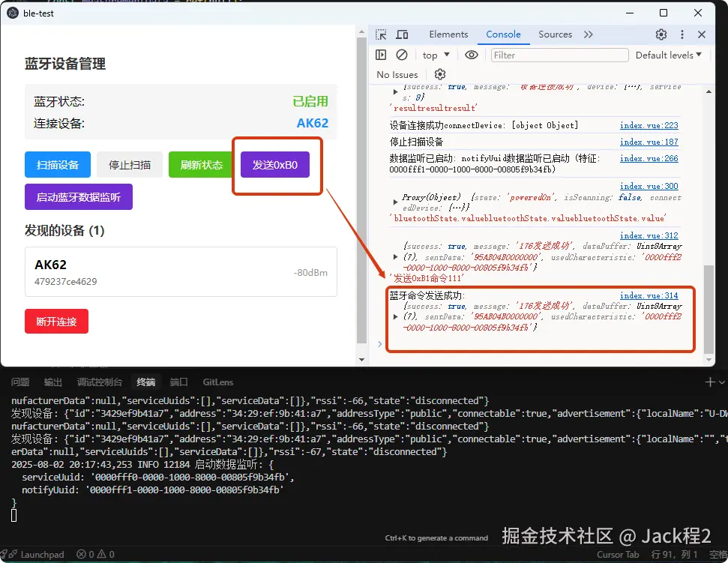Switch to the Sources tab
Screen dimensions: 728x563
[x=555, y=34]
